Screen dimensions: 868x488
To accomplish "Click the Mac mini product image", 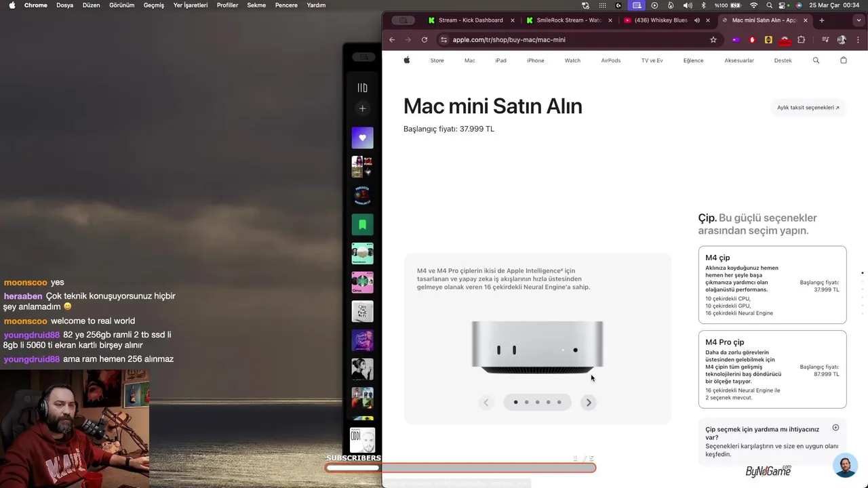I will 537,348.
